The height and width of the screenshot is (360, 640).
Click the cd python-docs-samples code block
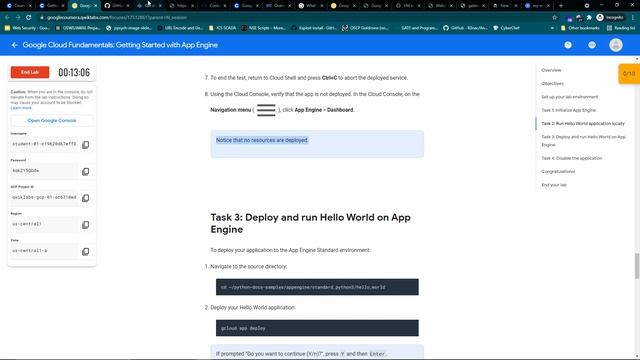(317, 287)
